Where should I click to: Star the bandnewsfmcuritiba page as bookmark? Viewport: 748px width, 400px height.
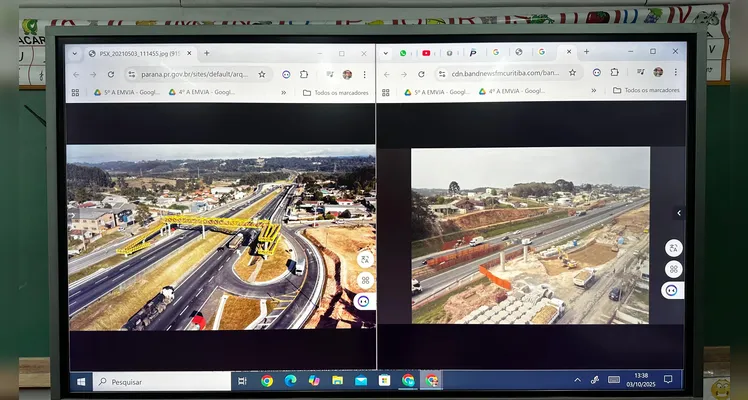click(x=572, y=72)
